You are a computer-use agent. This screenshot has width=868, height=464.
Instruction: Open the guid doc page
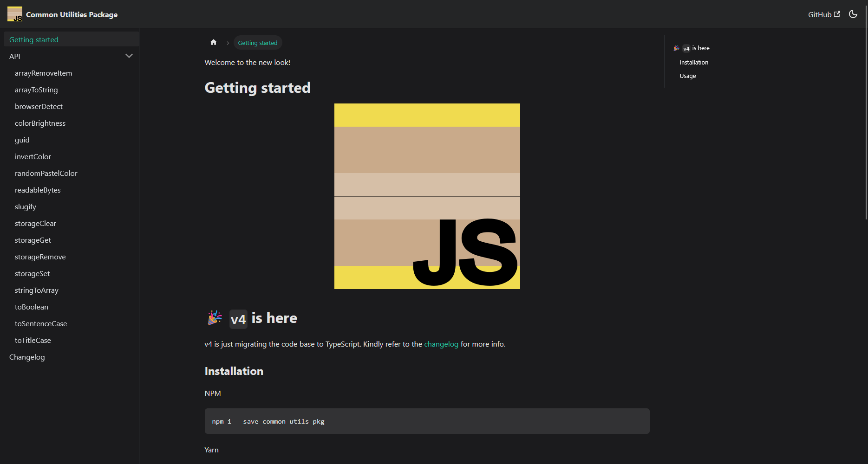point(22,140)
